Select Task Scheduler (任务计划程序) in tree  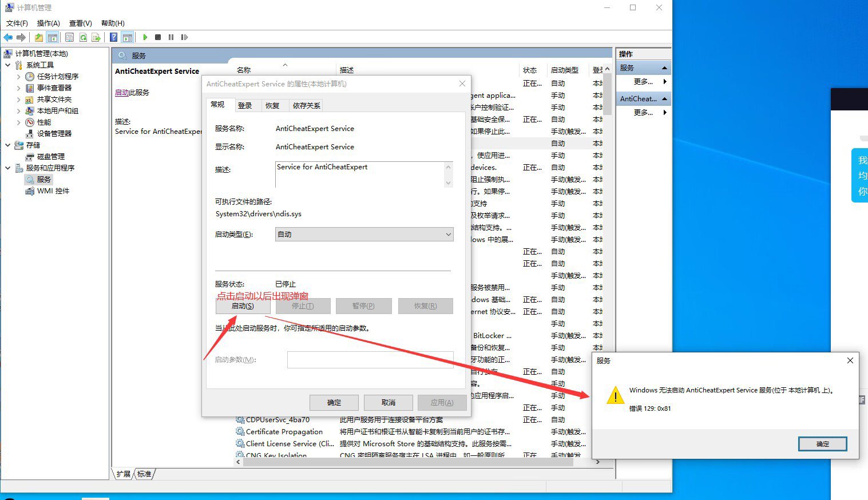[58, 76]
